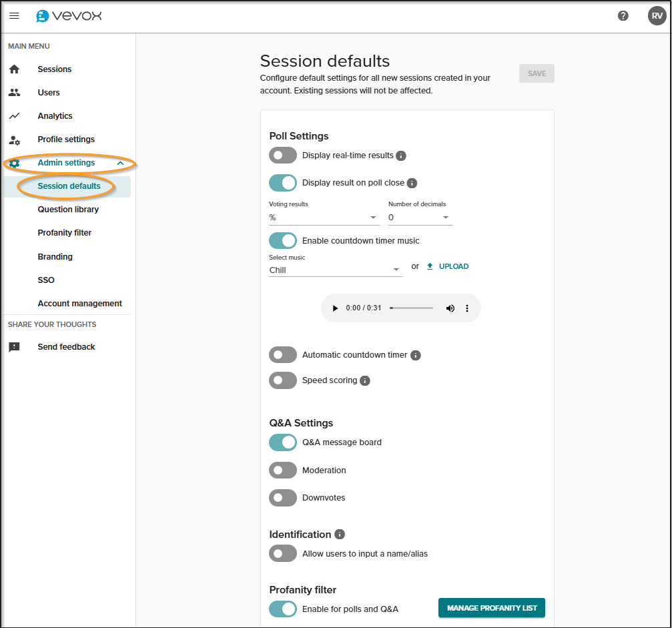Image resolution: width=672 pixels, height=628 pixels.
Task: Click the Admin settings gear icon
Action: tap(13, 162)
